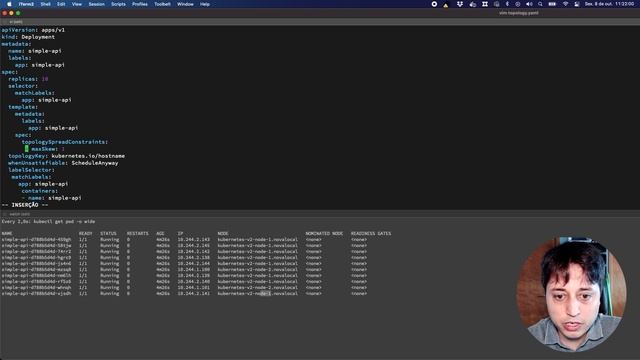The height and width of the screenshot is (360, 640).
Task: Click the '-- INSERÇÃO --' vim mode indicator
Action: click(x=25, y=205)
